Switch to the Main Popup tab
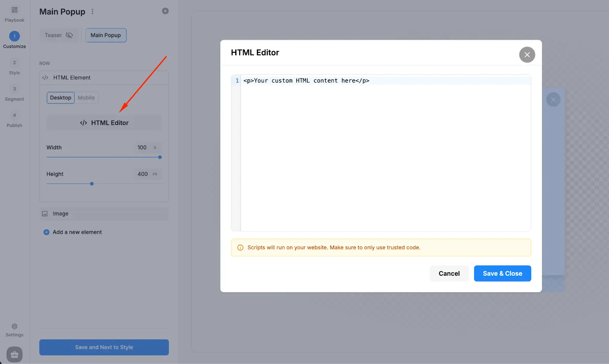Screen dimensions: 609x364 (105, 35)
